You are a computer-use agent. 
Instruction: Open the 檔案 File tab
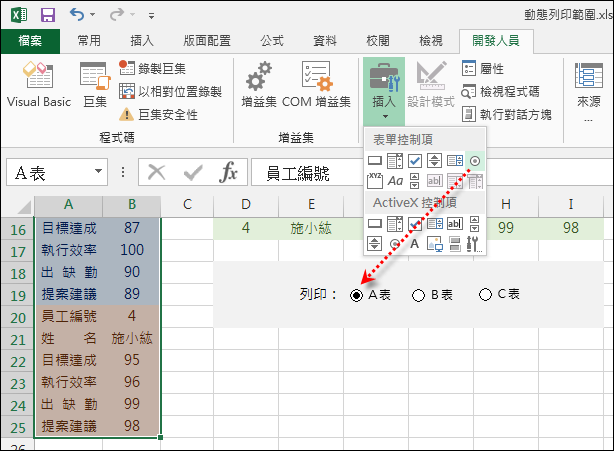click(30, 41)
